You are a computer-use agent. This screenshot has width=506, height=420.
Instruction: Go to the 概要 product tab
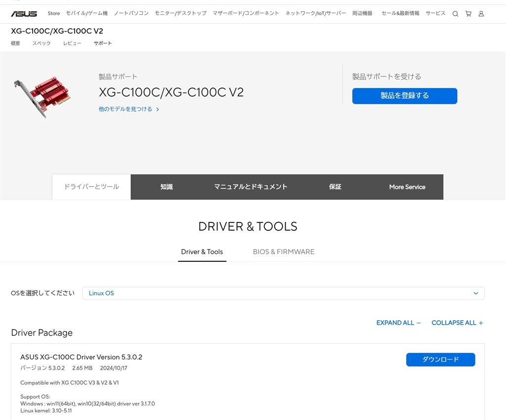tap(15, 43)
